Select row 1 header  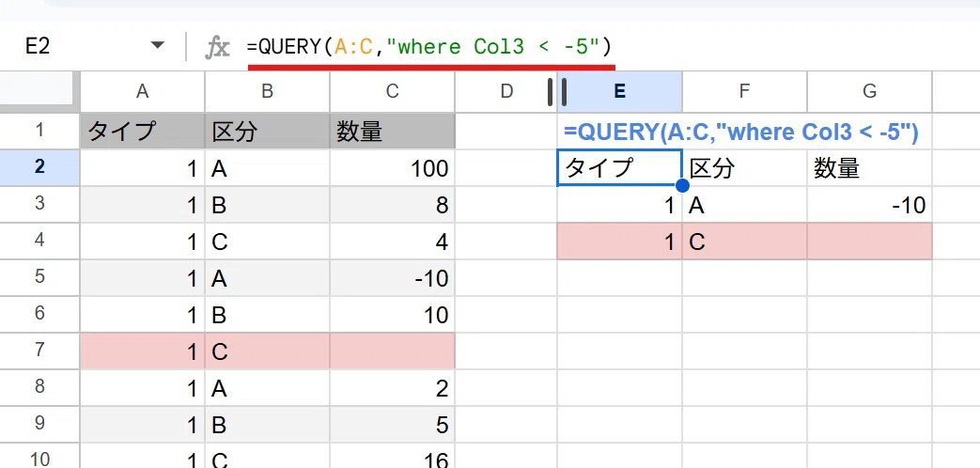pos(40,132)
